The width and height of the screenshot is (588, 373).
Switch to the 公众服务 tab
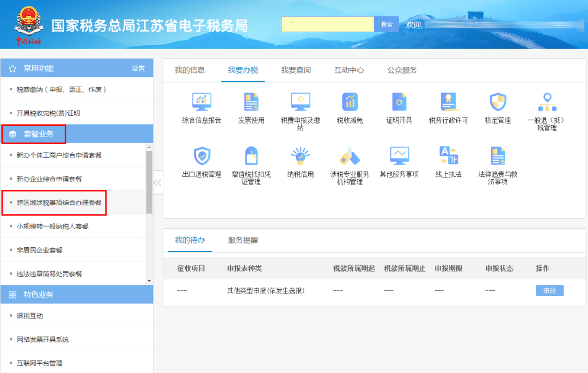point(402,70)
